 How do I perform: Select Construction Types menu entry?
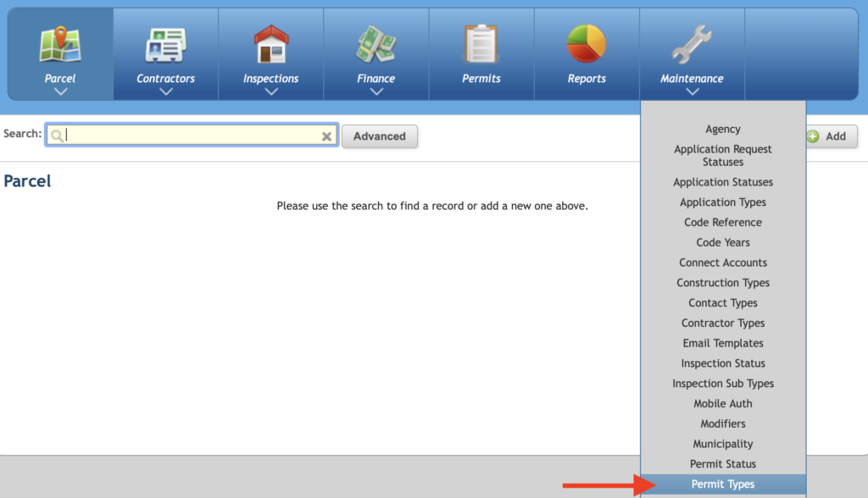pos(723,283)
